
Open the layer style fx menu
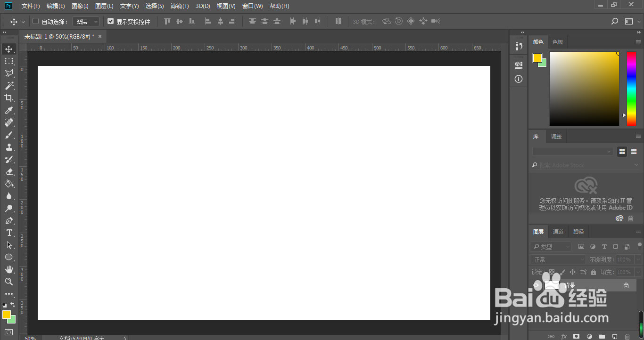tap(564, 337)
